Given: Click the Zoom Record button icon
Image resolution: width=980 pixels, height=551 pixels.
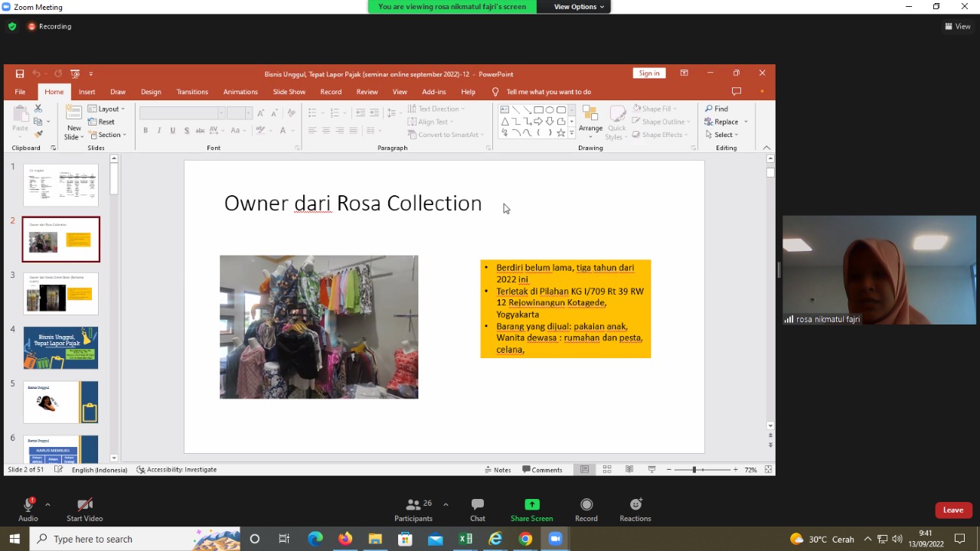Looking at the screenshot, I should [x=586, y=504].
